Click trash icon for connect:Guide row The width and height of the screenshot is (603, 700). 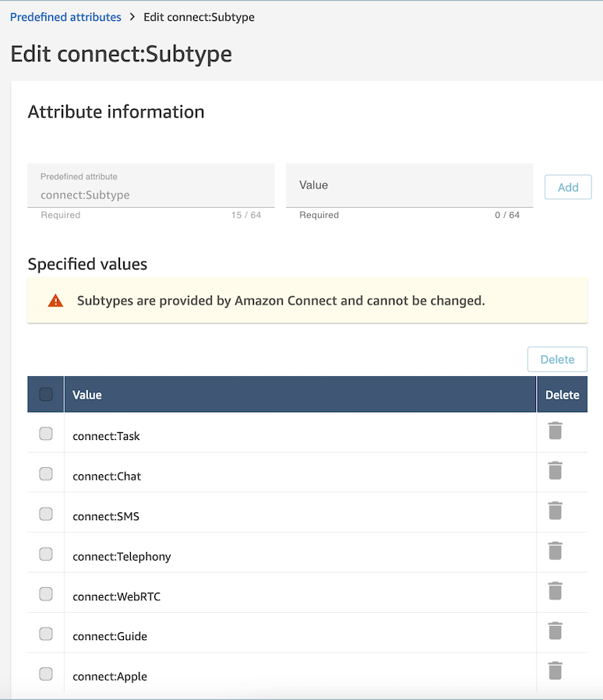click(x=555, y=631)
